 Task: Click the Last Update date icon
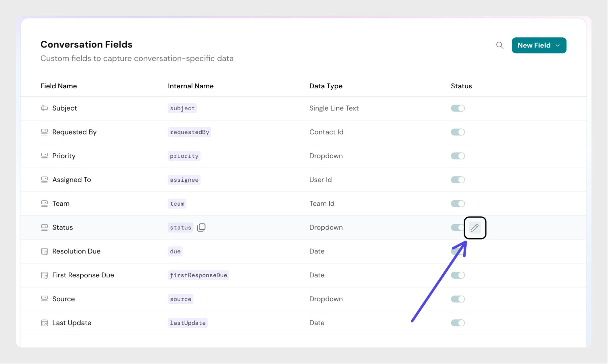pos(44,323)
